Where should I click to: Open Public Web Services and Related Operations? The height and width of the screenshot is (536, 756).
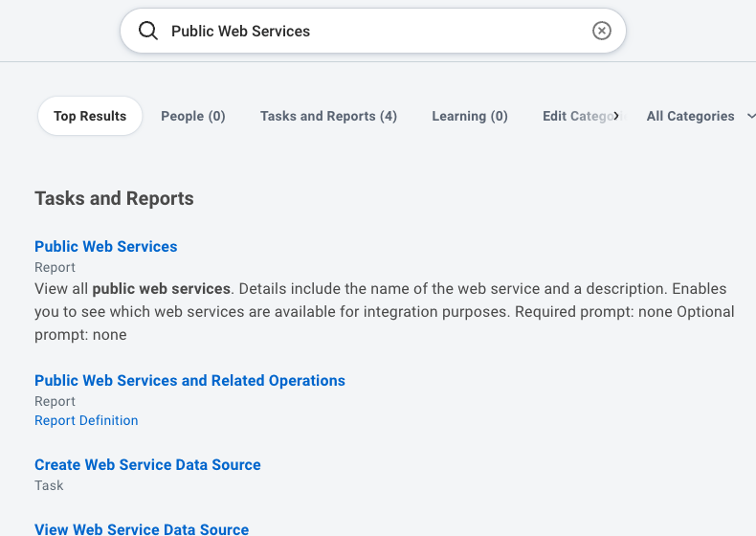[x=190, y=381]
